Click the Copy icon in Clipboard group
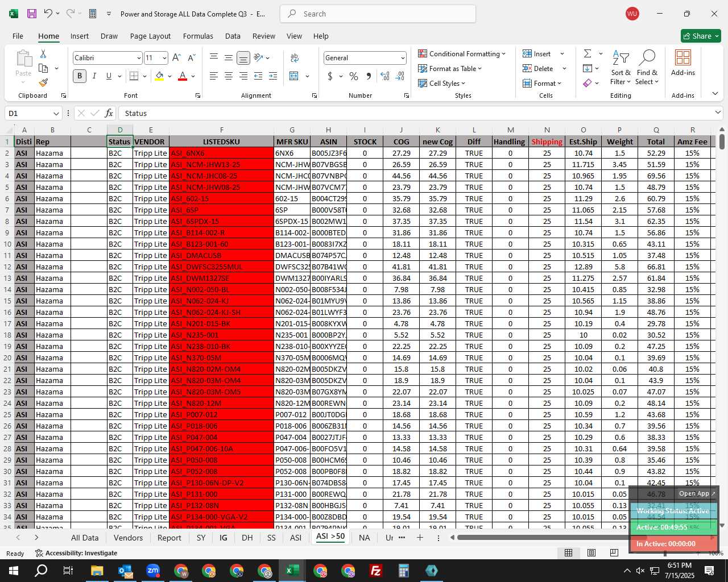Screen dimensions: 728x582 [43, 68]
